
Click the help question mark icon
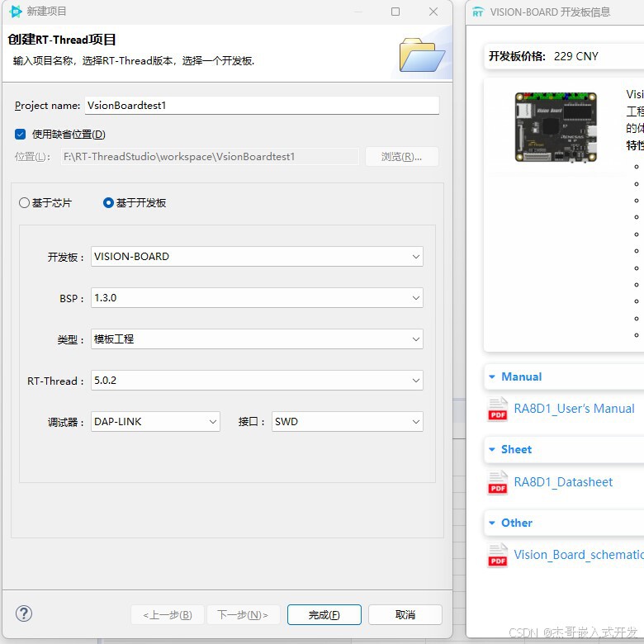[24, 613]
